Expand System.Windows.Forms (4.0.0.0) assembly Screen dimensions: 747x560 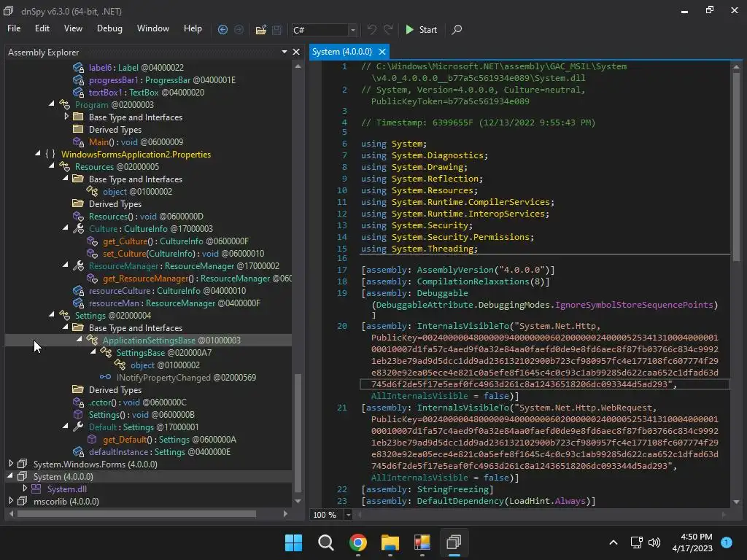(11, 463)
